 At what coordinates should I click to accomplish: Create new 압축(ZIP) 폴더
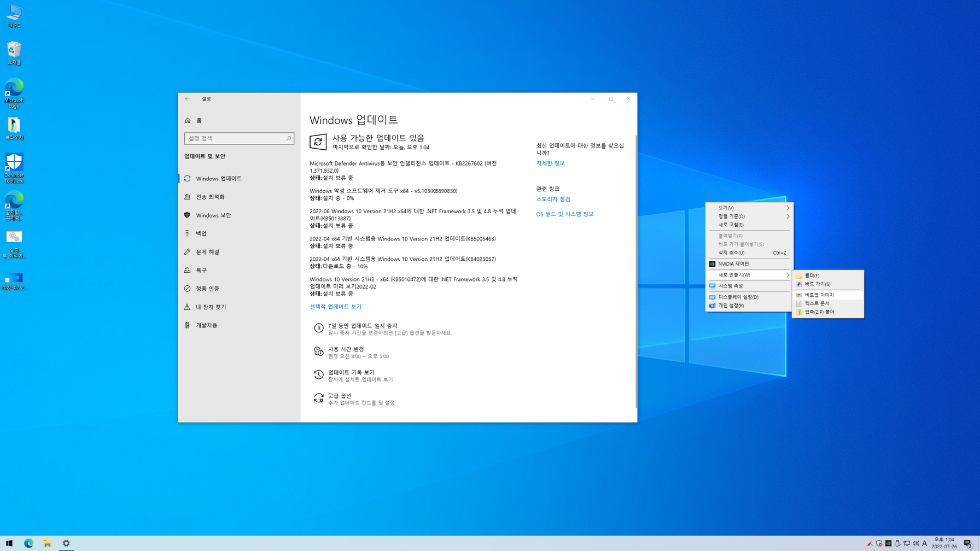[828, 312]
